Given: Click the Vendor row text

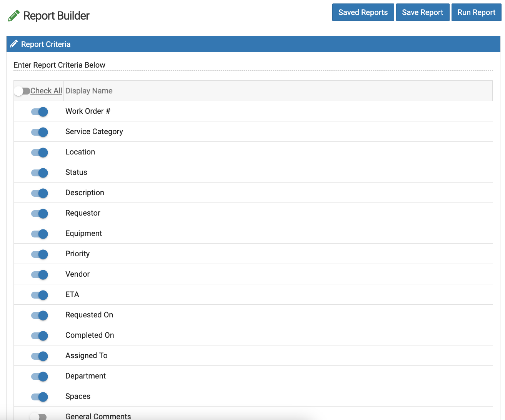Looking at the screenshot, I should click(x=77, y=274).
